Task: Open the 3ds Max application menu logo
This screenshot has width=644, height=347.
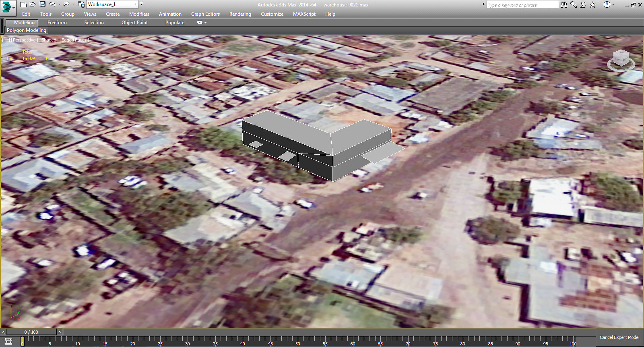Action: [x=8, y=8]
